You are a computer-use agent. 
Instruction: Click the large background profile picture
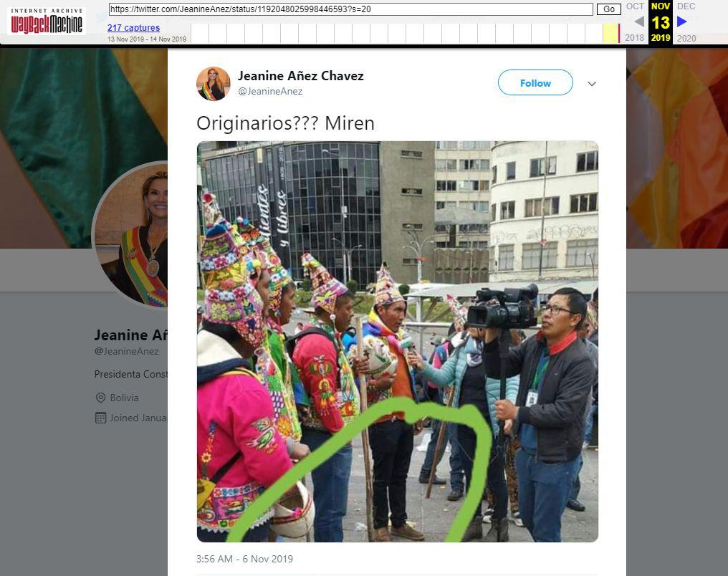[x=131, y=234]
